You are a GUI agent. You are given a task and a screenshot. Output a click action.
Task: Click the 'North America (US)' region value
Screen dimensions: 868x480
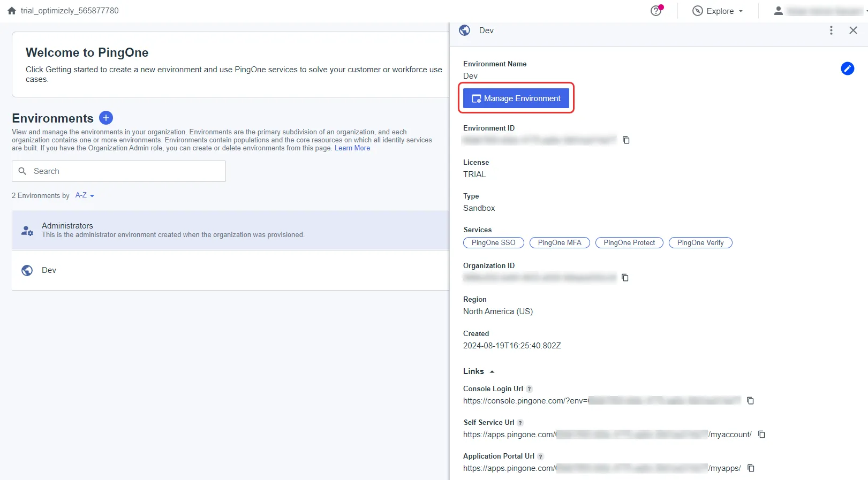pos(498,311)
